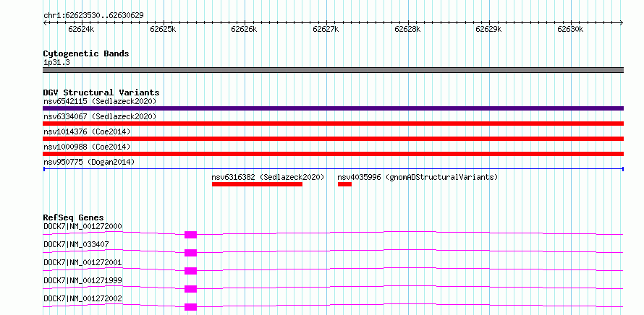Image resolution: width=644 pixels, height=315 pixels.
Task: Click the DOCK7|NM_001272001 exon box
Action: [x=190, y=271]
